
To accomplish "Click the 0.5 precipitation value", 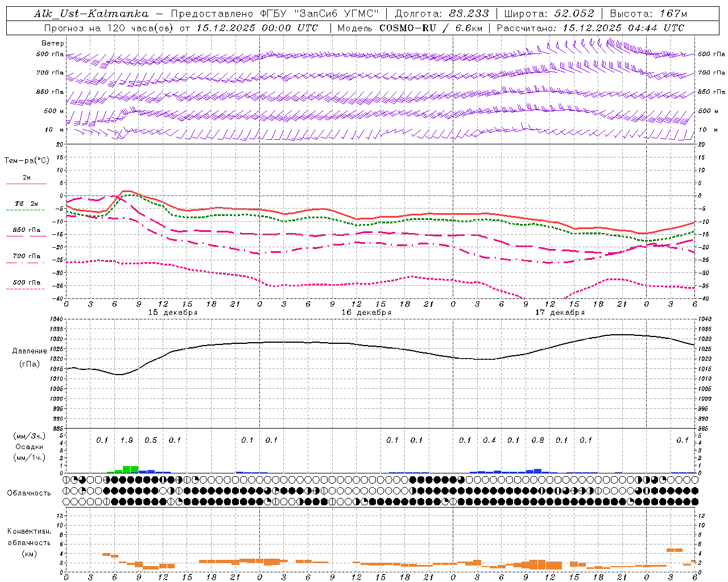I will (151, 440).
